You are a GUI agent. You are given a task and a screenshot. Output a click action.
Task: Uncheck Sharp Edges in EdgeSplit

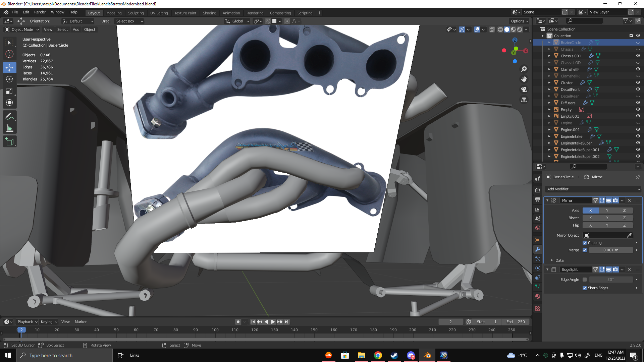(585, 288)
